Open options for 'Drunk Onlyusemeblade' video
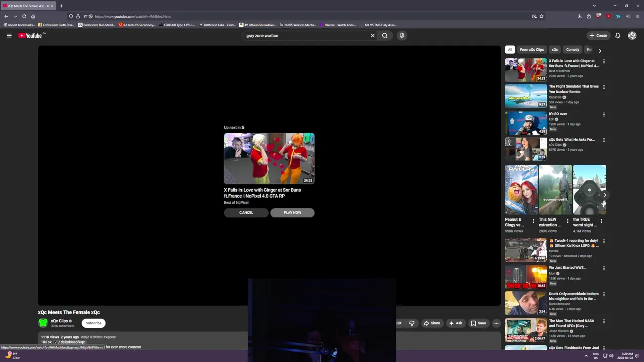The image size is (644, 362). click(x=604, y=294)
